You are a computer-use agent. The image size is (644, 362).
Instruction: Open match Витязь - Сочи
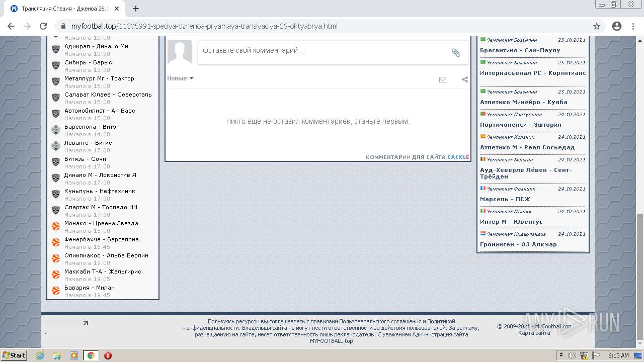pos(85,159)
